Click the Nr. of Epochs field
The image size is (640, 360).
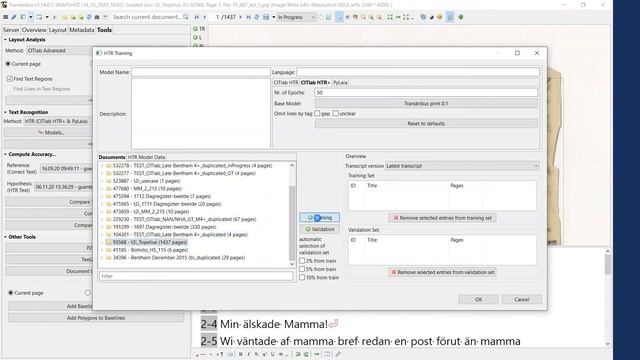426,93
